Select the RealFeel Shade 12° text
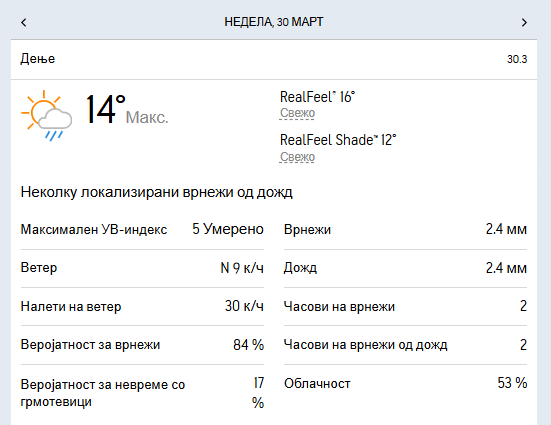Screen dimensions: 551x425 338,140
